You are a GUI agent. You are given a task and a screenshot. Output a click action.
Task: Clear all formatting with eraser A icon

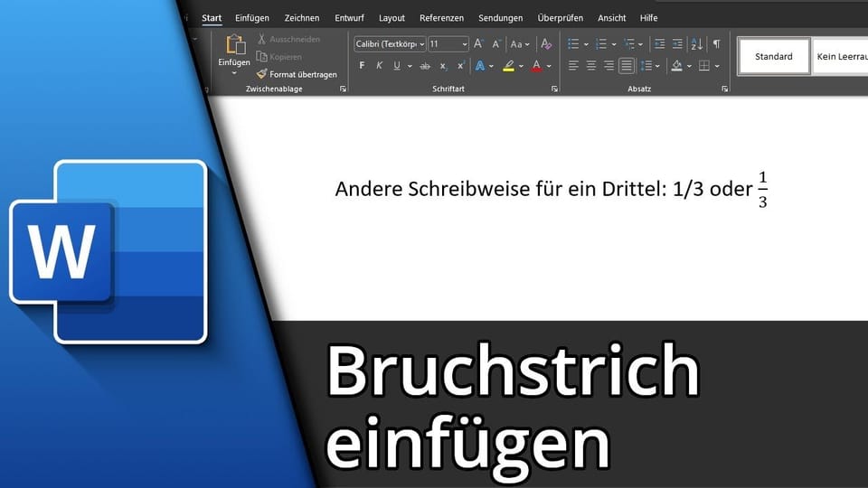tap(546, 43)
